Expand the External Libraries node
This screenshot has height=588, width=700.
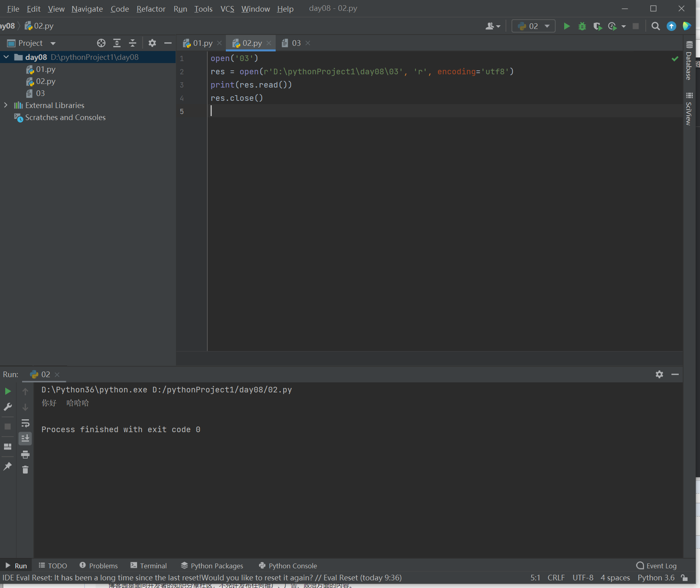click(x=6, y=105)
